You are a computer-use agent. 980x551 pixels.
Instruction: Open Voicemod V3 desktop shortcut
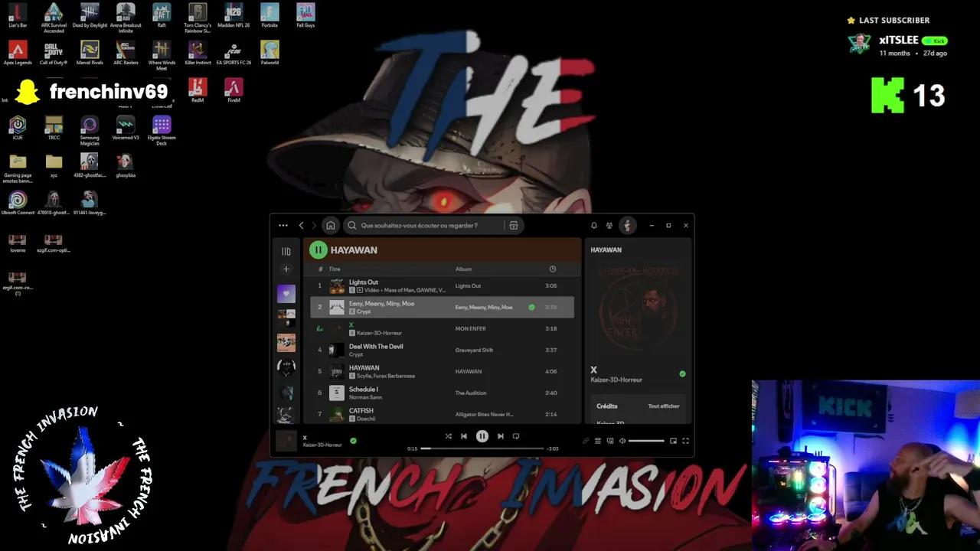point(126,128)
